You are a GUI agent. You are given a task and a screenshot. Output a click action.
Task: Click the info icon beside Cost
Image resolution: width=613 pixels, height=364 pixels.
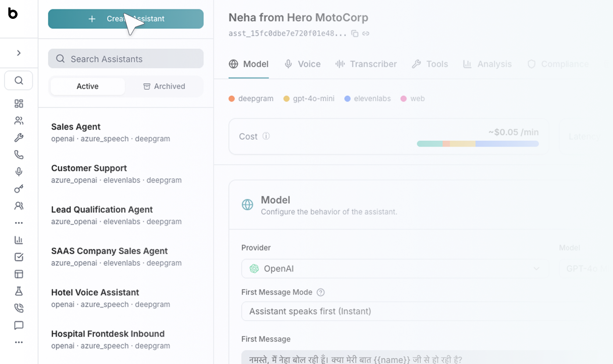tap(266, 136)
